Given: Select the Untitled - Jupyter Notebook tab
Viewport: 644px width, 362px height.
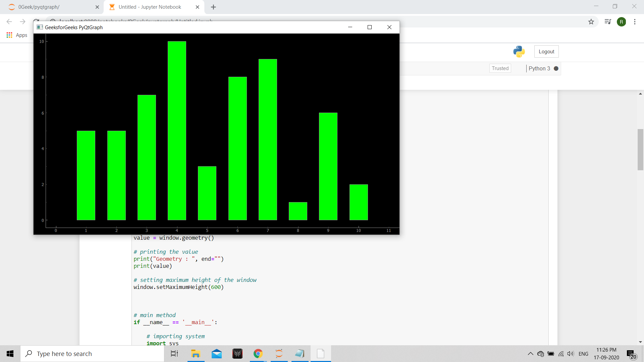Looking at the screenshot, I should pos(150,7).
